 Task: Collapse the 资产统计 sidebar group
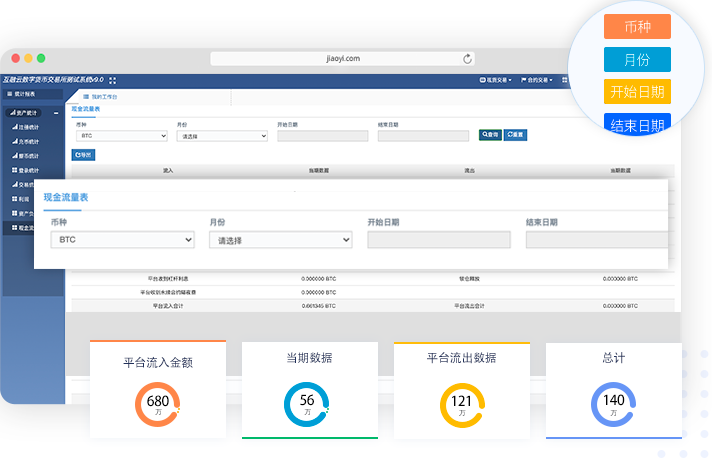(x=56, y=113)
